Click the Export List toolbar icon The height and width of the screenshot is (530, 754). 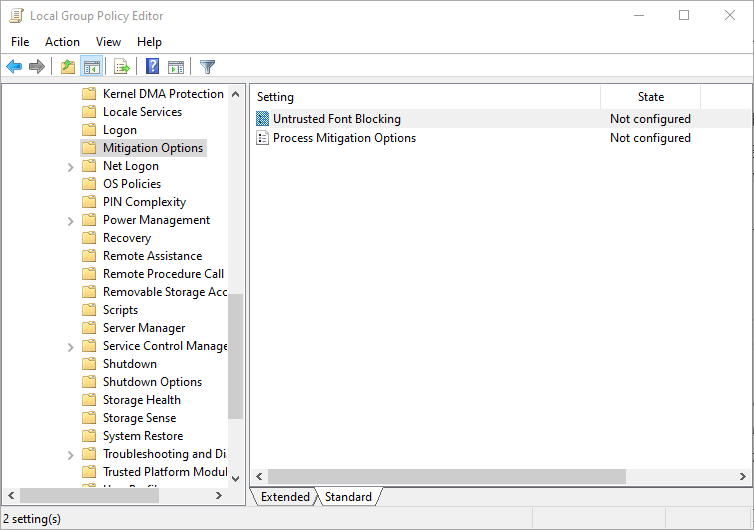pos(122,66)
